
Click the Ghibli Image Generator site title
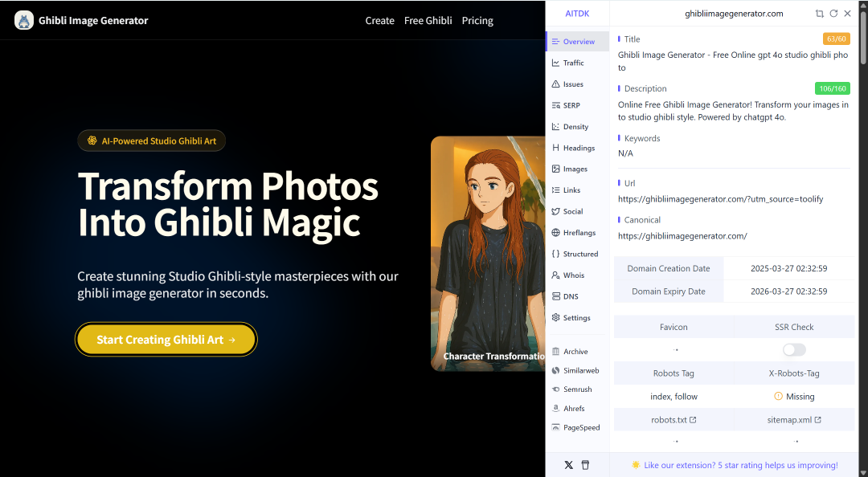[x=93, y=20]
